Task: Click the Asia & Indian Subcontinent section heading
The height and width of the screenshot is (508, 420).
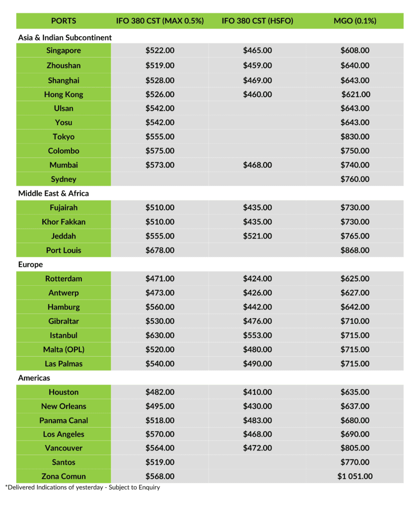Action: pyautogui.click(x=65, y=38)
